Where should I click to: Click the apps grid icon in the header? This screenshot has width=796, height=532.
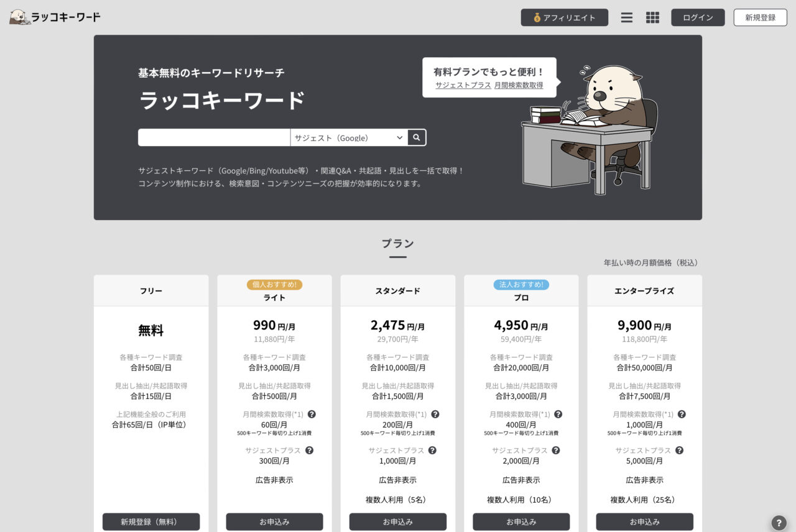[x=652, y=17]
